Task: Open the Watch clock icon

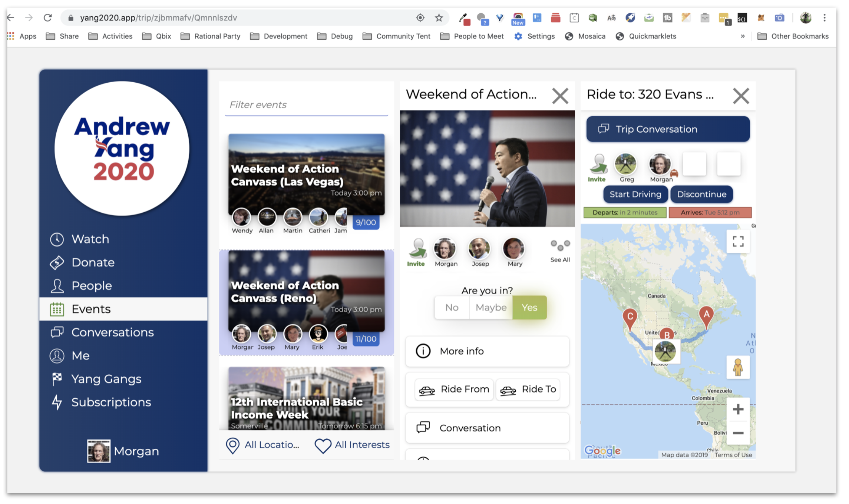Action: tap(57, 239)
